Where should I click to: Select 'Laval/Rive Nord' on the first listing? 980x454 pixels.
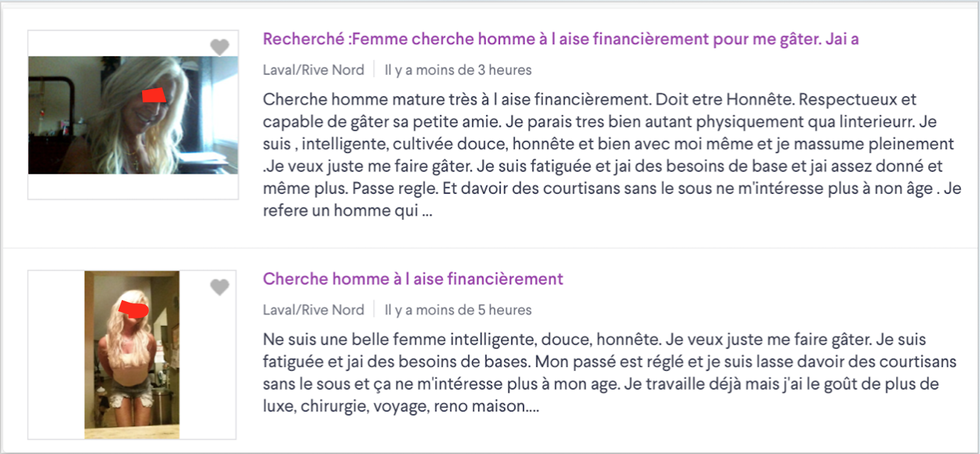[313, 70]
